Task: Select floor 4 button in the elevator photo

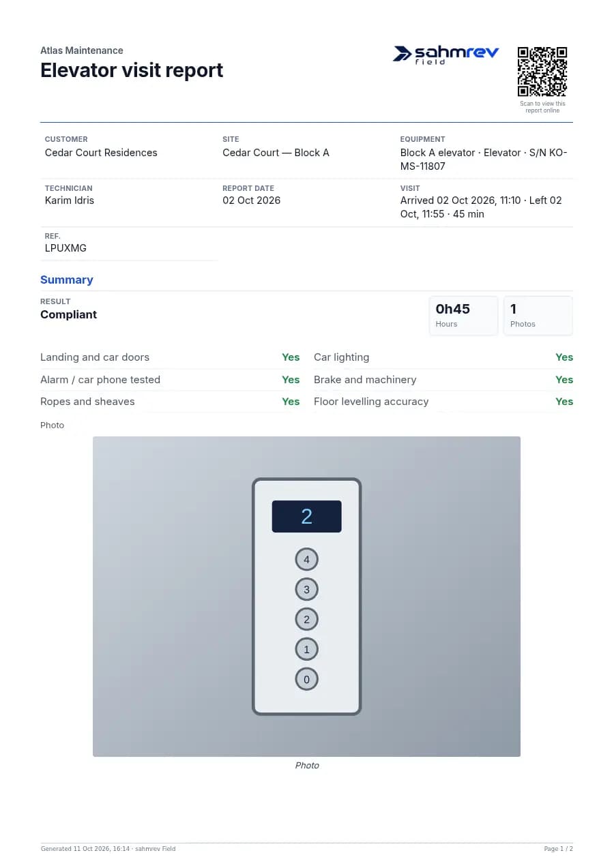Action: tap(306, 560)
